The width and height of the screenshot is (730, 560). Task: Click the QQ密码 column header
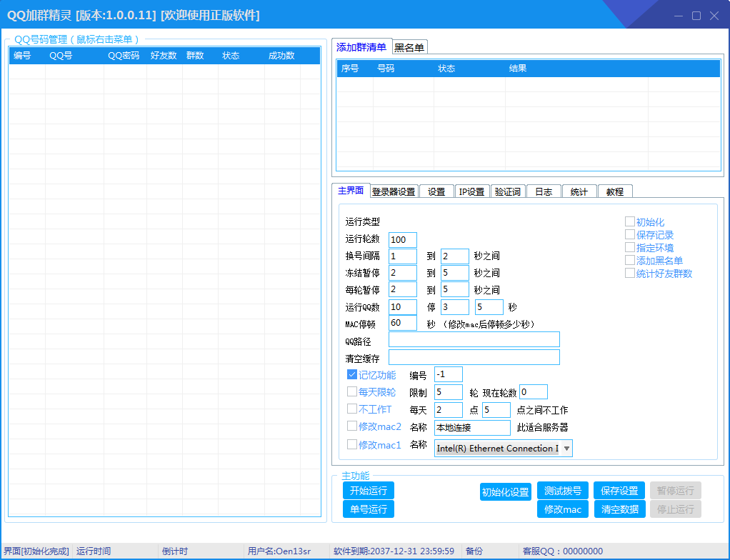click(125, 56)
